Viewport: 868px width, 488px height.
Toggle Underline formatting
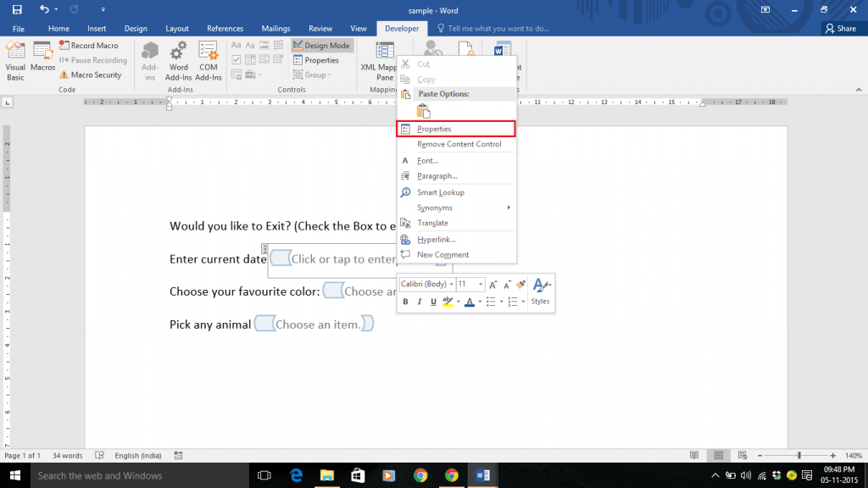[x=433, y=302]
